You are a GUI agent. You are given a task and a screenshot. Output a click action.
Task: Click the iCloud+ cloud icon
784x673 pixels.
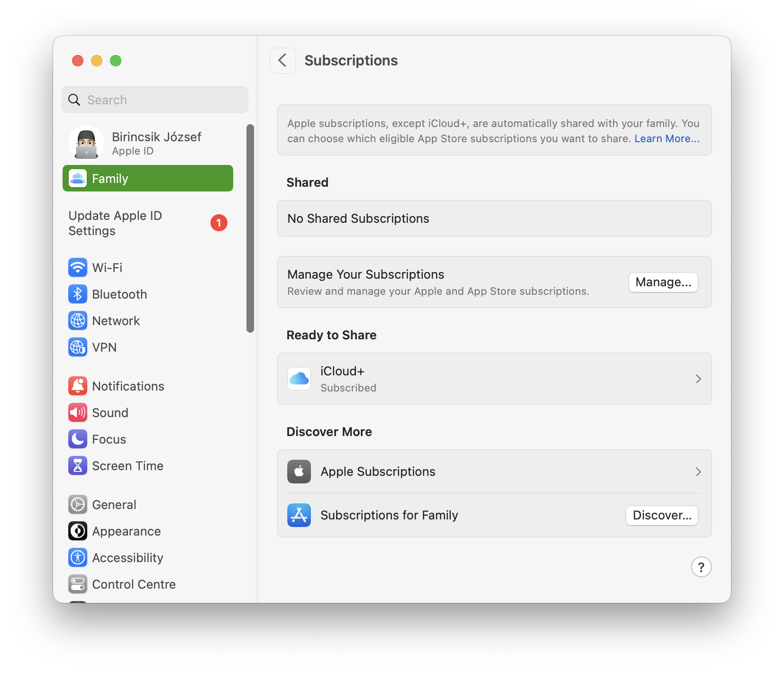299,378
